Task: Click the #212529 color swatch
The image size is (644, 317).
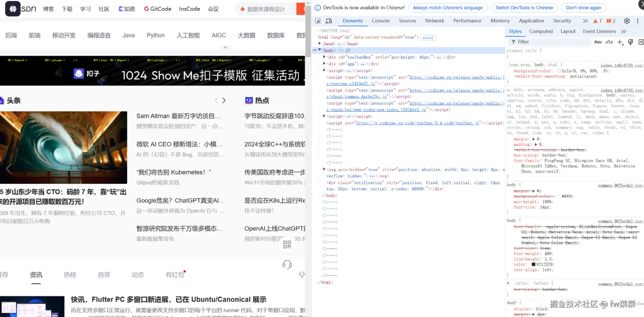Action: coord(533,264)
